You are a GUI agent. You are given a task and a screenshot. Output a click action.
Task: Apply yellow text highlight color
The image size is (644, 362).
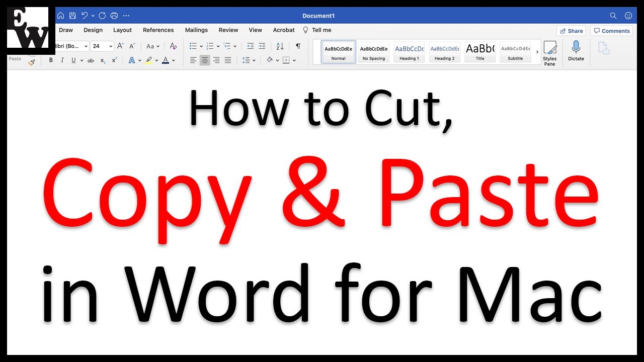tap(148, 60)
